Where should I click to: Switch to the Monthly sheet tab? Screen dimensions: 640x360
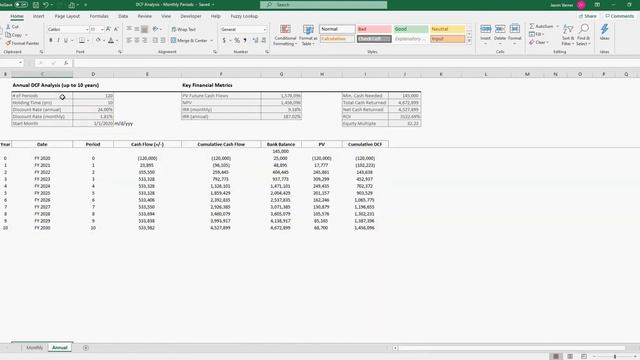(34, 348)
